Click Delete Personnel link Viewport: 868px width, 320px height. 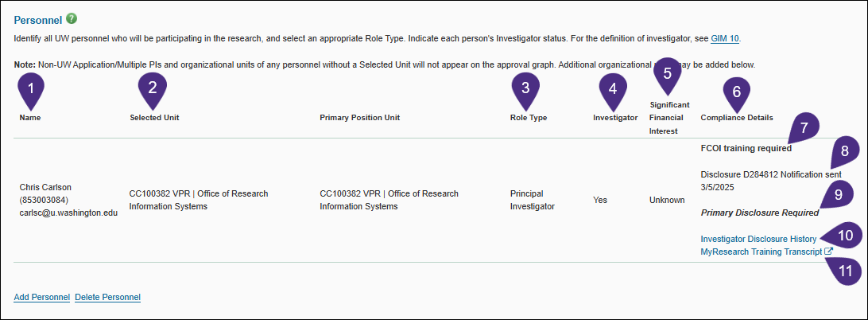[x=107, y=297]
